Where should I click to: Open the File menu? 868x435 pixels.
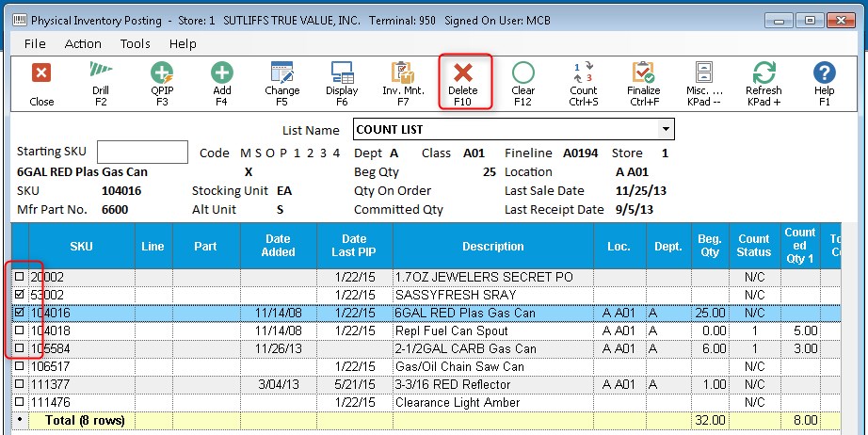point(35,43)
